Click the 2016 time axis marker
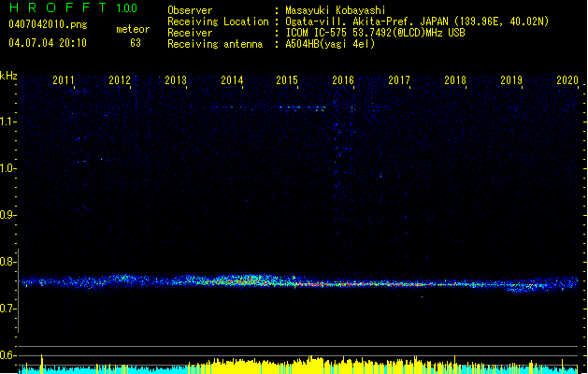Screen dimensions: 588x374 (343, 80)
